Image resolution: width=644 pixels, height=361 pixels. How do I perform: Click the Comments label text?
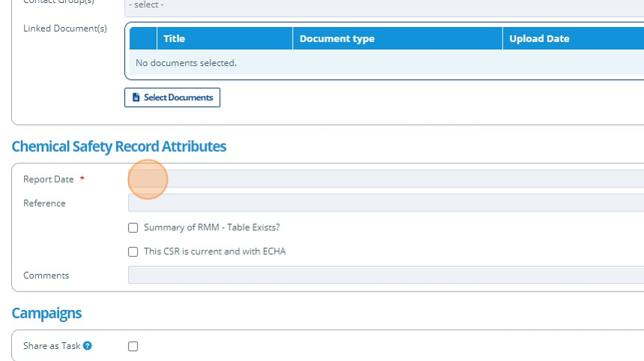coord(46,276)
